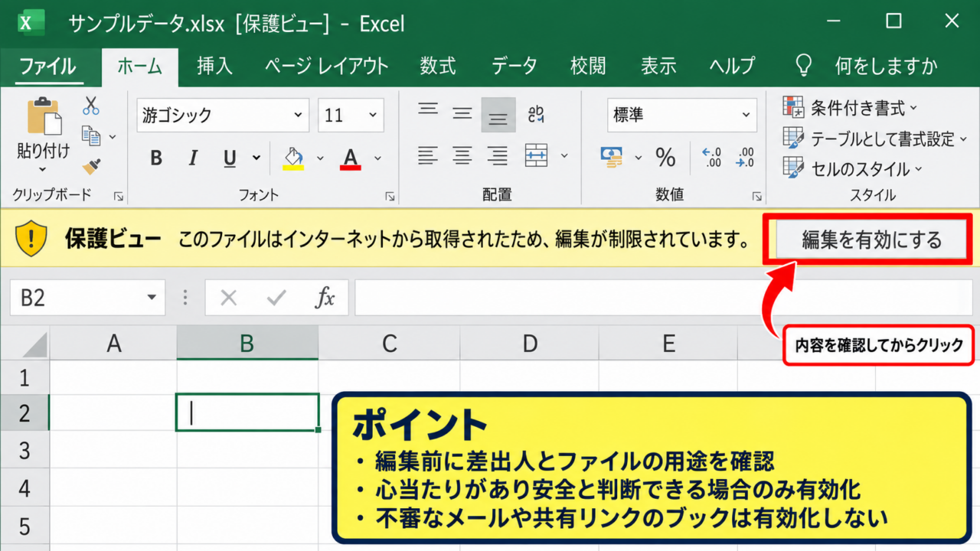Switch to the 表示 tab
The image size is (980, 551).
[x=658, y=66]
